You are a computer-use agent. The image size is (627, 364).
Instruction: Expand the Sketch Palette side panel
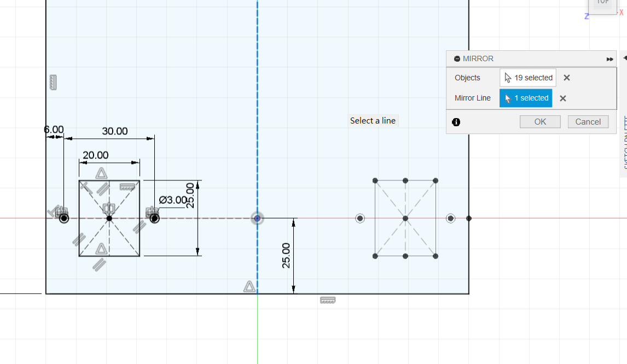[624, 57]
